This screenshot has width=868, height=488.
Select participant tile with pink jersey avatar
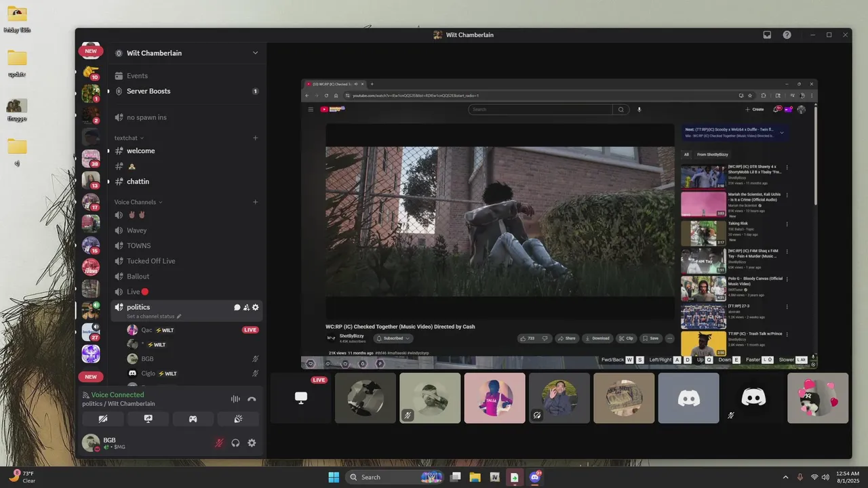tap(495, 398)
